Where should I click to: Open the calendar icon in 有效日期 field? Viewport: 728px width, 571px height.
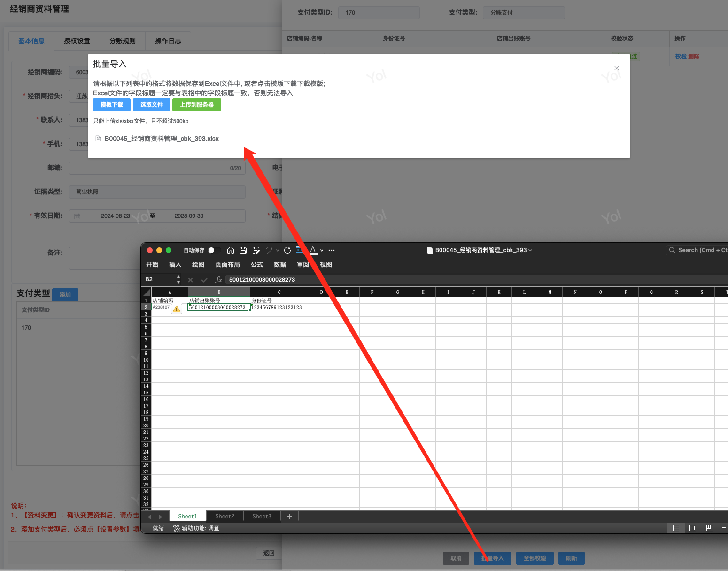(x=77, y=216)
